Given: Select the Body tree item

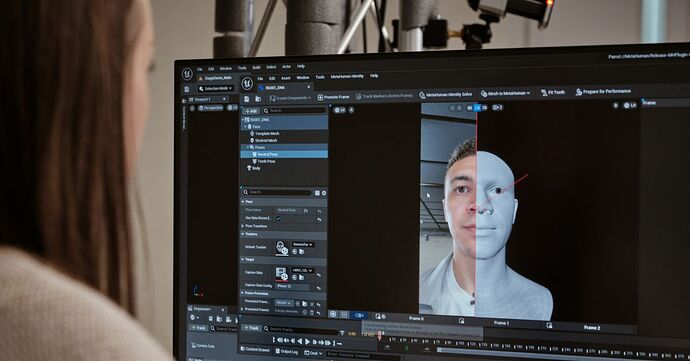Looking at the screenshot, I should coord(253,168).
